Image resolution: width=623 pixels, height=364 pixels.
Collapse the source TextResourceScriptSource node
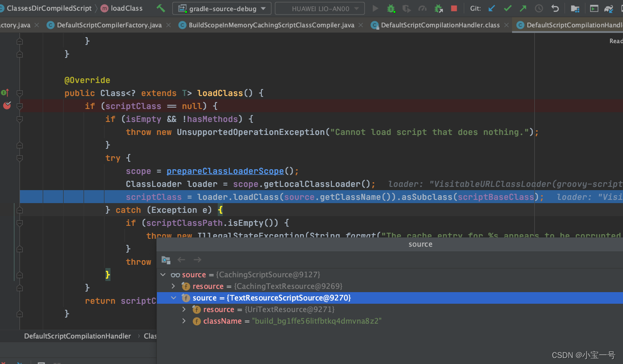174,298
